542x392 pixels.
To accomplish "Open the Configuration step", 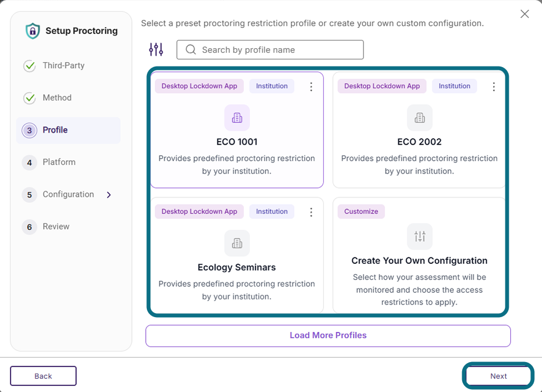I will click(68, 195).
